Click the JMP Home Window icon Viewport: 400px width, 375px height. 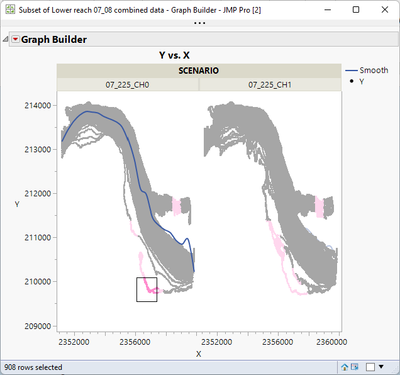345,367
